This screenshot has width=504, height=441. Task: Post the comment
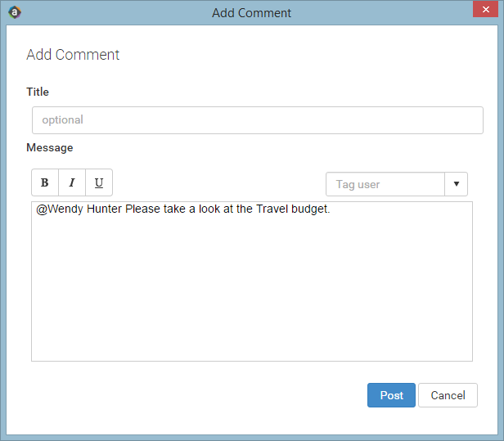391,395
